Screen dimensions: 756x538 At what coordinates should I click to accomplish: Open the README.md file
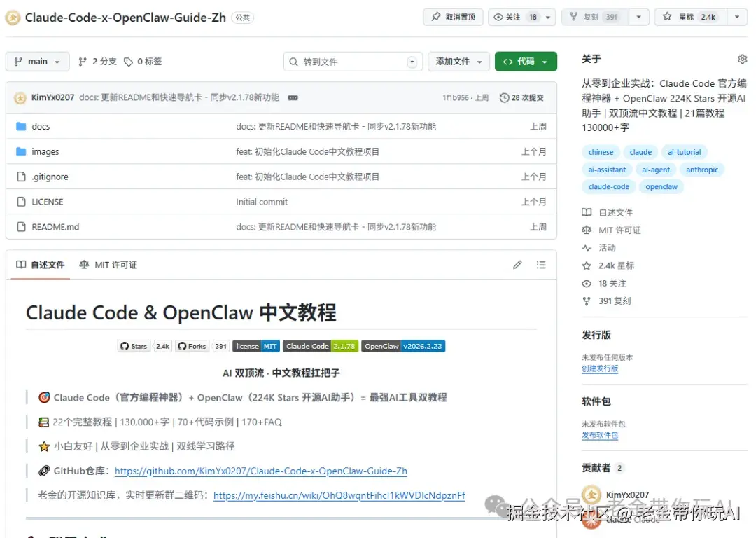[55, 227]
